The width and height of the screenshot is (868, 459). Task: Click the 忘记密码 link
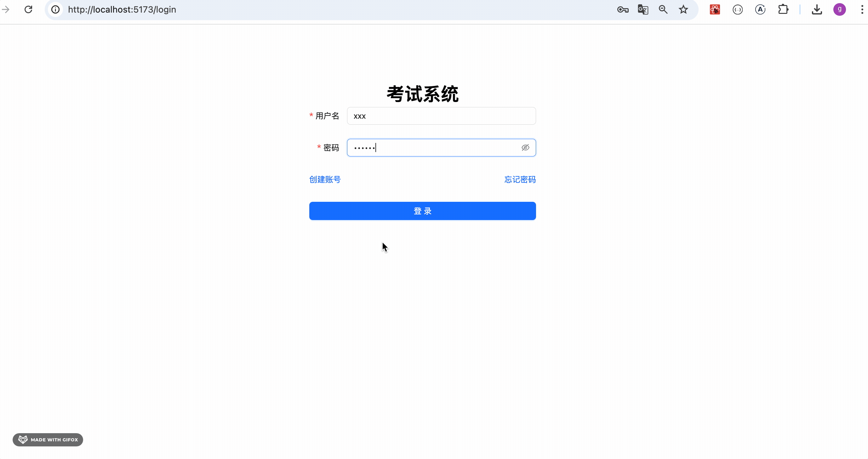coord(520,179)
